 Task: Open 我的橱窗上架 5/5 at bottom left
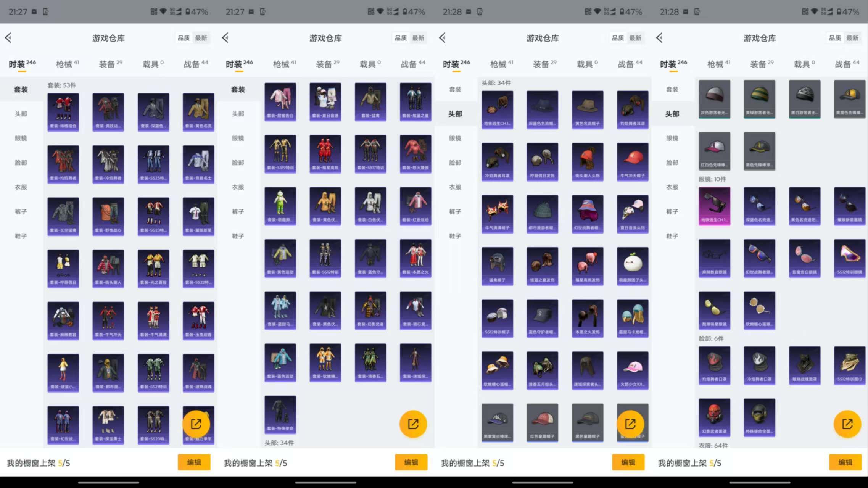(x=38, y=462)
